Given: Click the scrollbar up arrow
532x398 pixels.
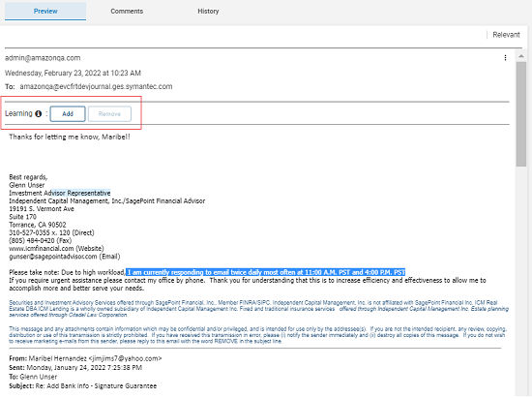Looking at the screenshot, I should (x=520, y=56).
